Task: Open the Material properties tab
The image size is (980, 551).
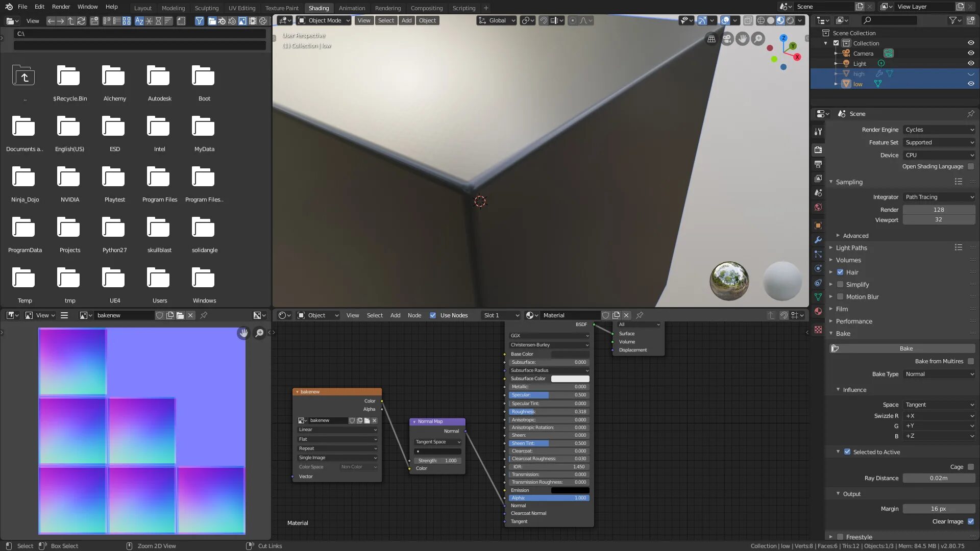Action: (818, 311)
